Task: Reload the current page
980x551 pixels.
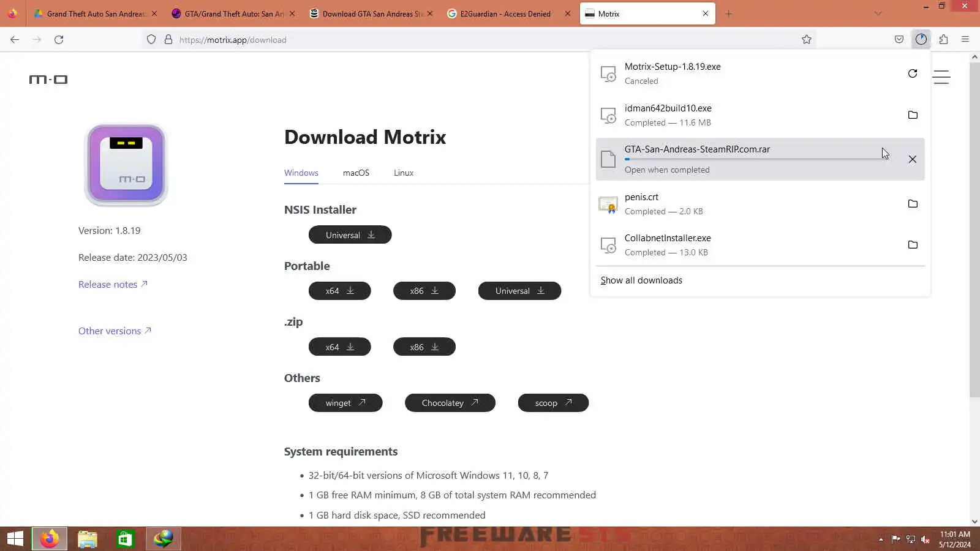Action: pyautogui.click(x=59, y=40)
